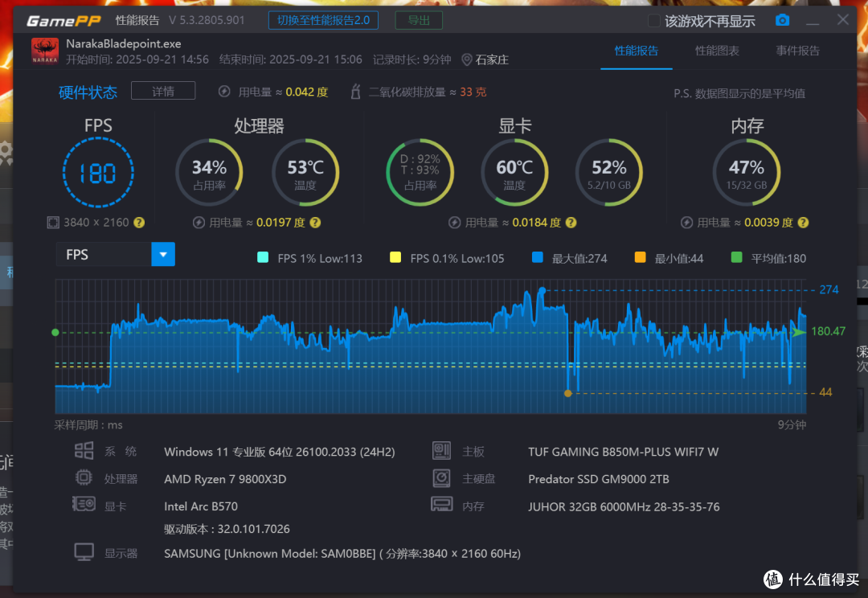Viewport: 868px width, 598px height.
Task: Click the AMD Ryzen 7 9800X3D text
Action: click(x=225, y=480)
